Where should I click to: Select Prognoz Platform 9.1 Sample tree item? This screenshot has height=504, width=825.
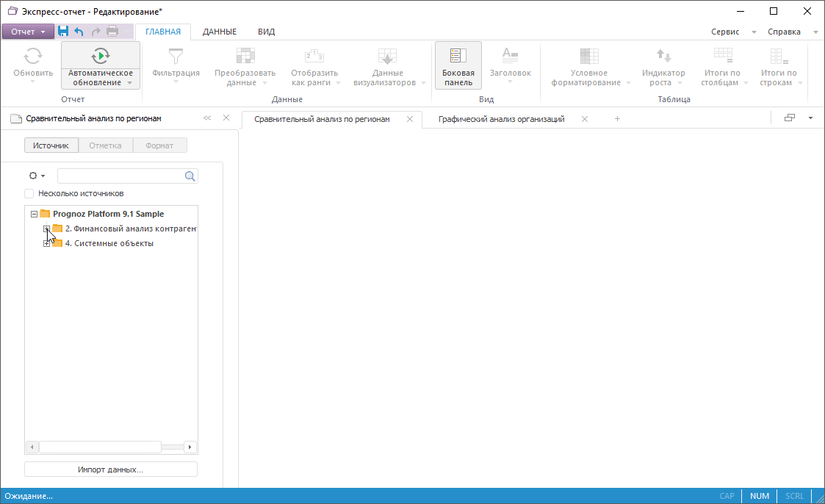(109, 214)
